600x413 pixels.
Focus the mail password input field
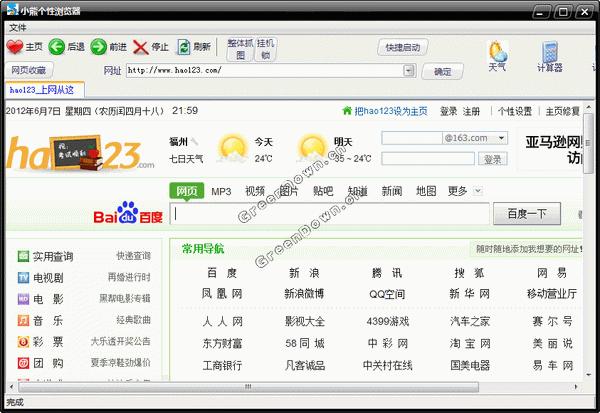(428, 159)
